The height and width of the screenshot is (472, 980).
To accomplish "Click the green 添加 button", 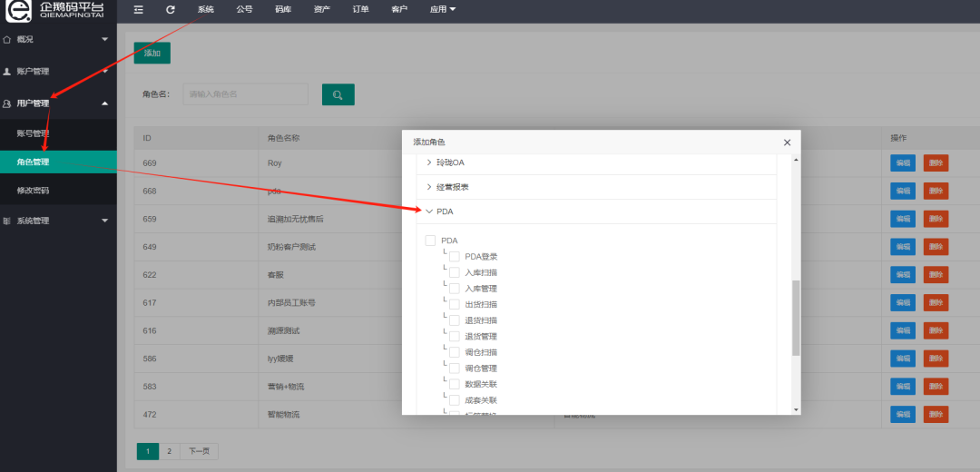I will click(x=152, y=54).
